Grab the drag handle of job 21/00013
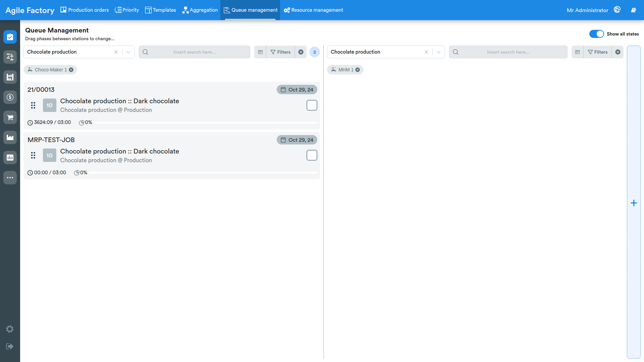 point(33,105)
